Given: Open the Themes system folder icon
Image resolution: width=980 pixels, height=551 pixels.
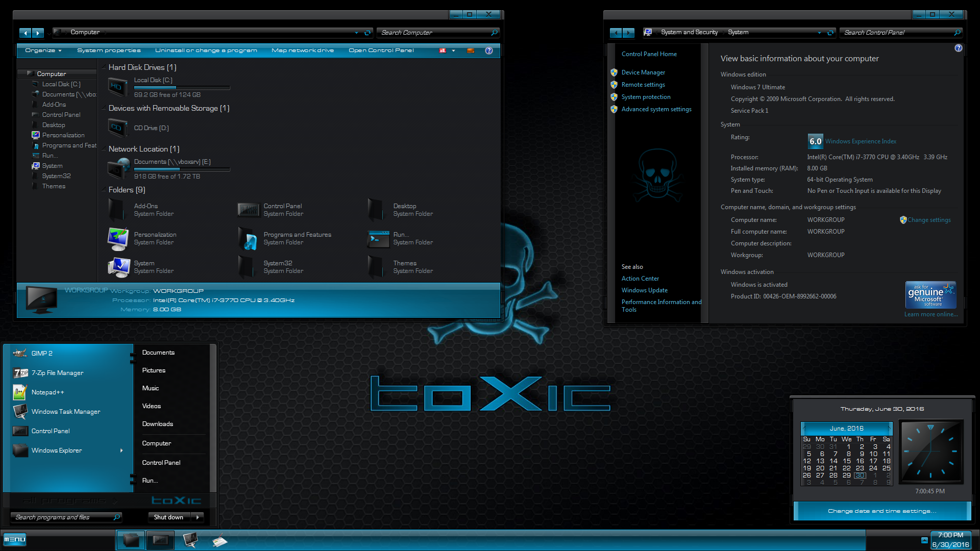Looking at the screenshot, I should coord(376,267).
